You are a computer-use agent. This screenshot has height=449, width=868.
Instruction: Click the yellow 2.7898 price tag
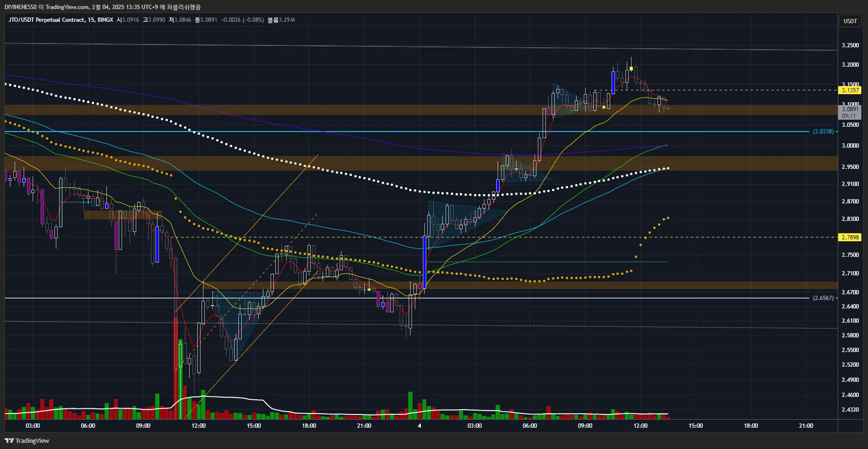click(850, 238)
